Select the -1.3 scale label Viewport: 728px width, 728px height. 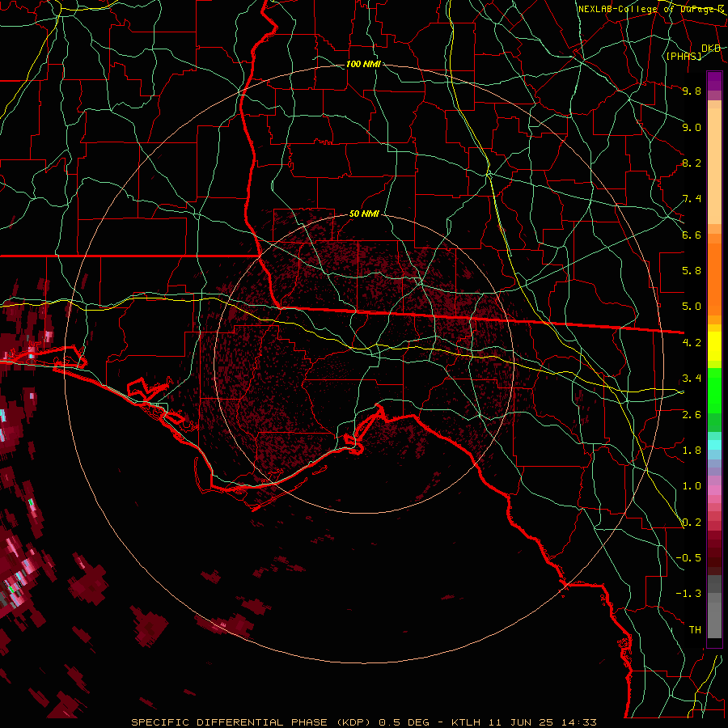coord(688,594)
